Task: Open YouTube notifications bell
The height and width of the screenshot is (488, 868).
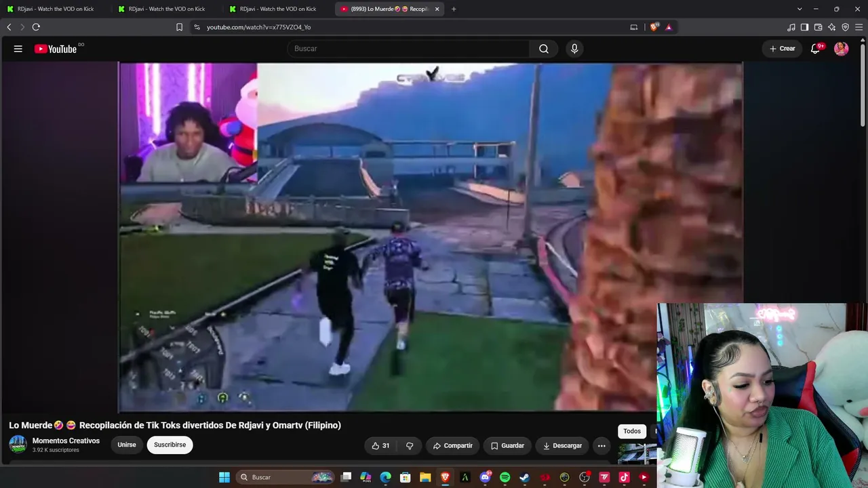Action: pyautogui.click(x=816, y=49)
